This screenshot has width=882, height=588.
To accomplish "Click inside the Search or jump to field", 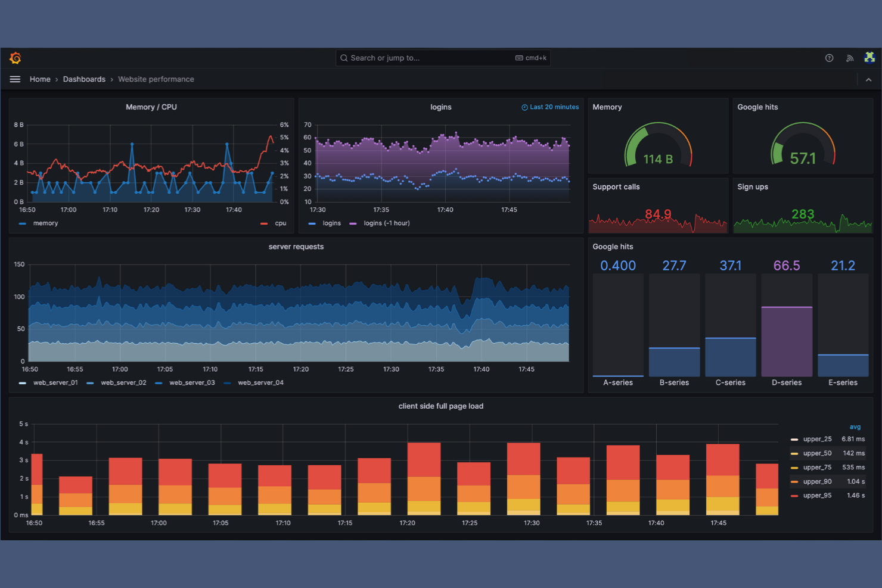I will tap(417, 58).
